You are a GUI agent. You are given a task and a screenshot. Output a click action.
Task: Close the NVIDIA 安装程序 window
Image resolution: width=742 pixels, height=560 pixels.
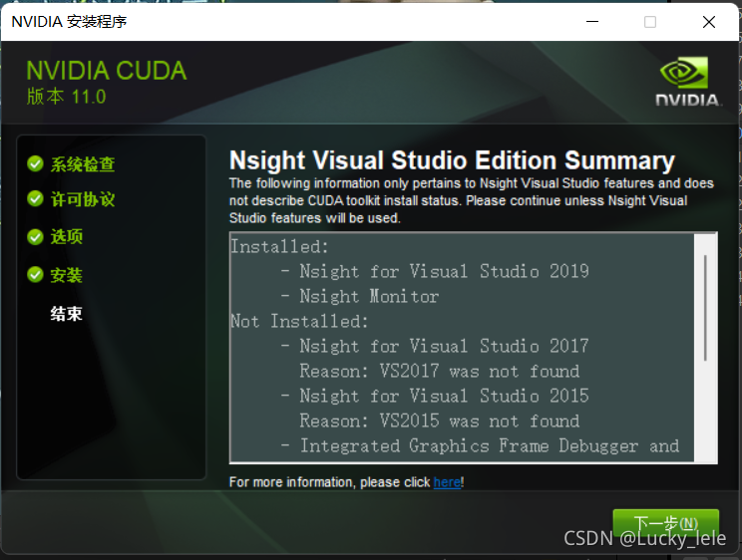pos(709,22)
